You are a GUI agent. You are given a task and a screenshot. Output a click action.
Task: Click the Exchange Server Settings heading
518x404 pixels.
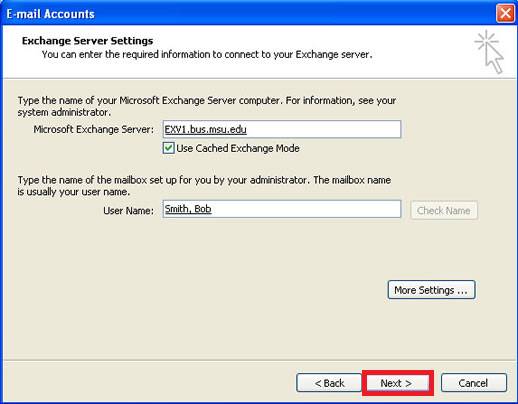click(x=87, y=41)
